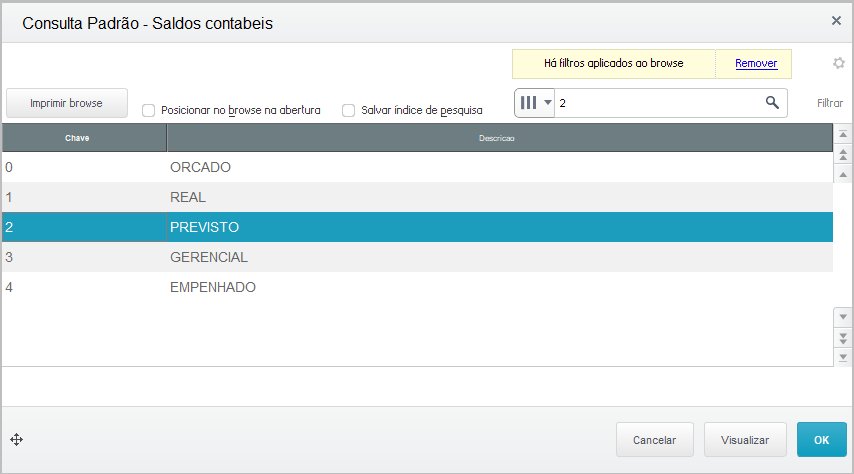Click the move dialog crosshair icon
This screenshot has width=854, height=474.
pyautogui.click(x=16, y=439)
